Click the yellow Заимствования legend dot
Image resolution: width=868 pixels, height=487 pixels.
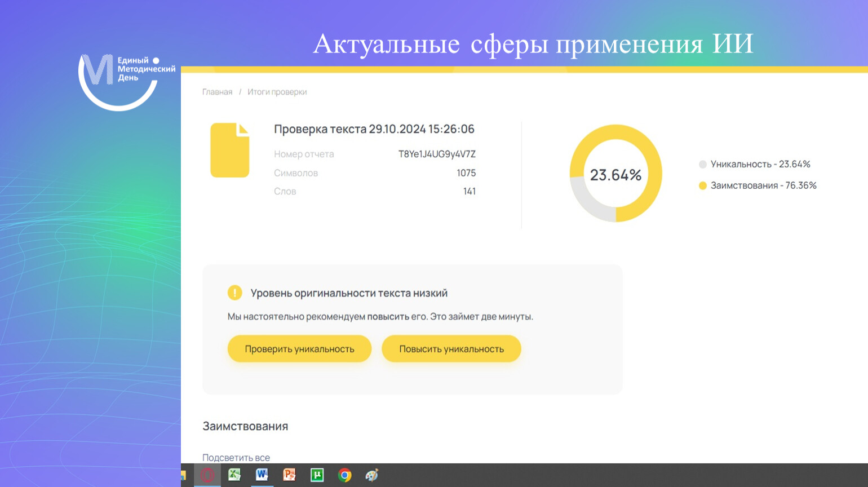click(x=702, y=185)
